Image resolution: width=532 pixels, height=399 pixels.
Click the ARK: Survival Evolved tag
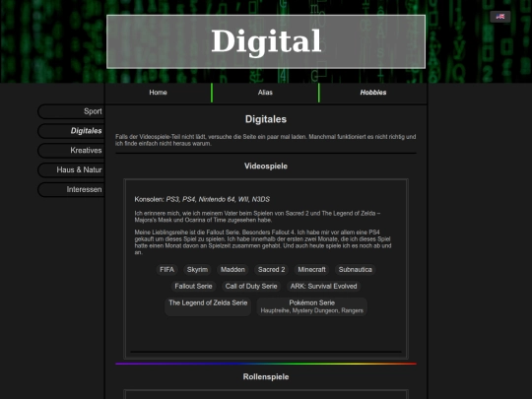tap(324, 286)
